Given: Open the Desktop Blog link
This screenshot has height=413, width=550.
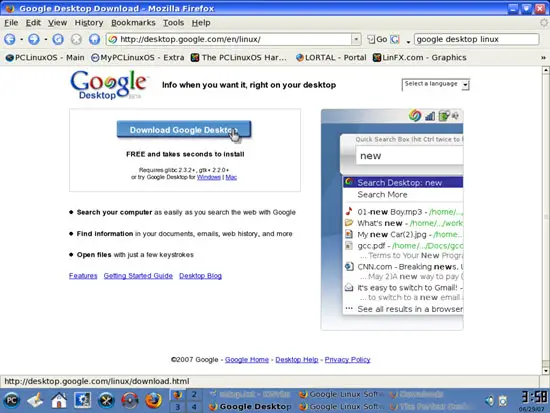Looking at the screenshot, I should point(200,276).
